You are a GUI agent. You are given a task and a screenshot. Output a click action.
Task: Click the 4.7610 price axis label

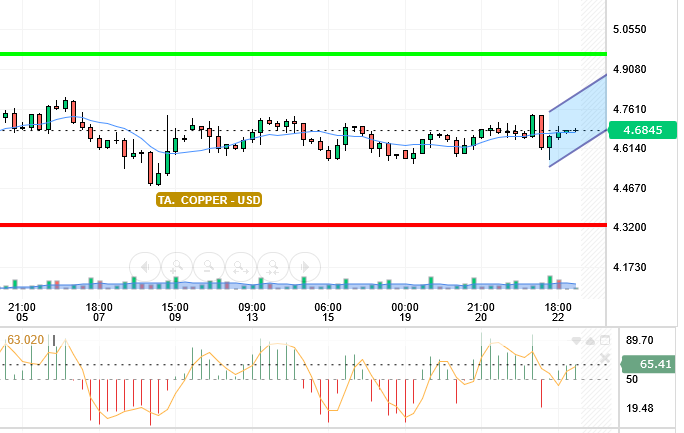(629, 109)
